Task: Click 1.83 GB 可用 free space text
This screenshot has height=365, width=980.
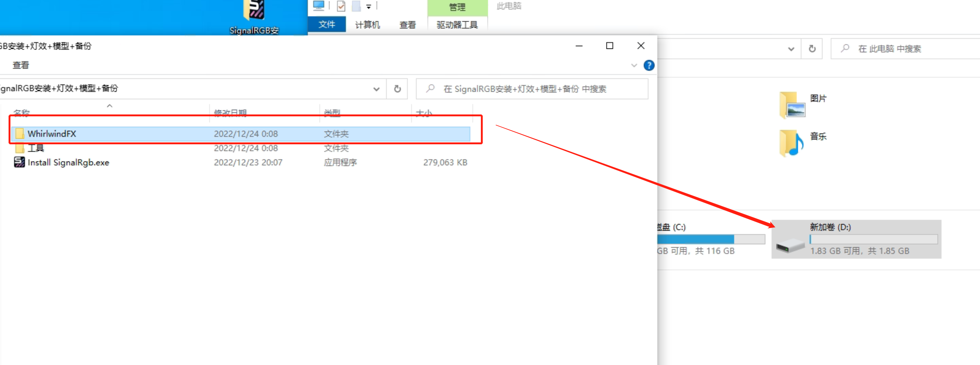Action: click(859, 251)
